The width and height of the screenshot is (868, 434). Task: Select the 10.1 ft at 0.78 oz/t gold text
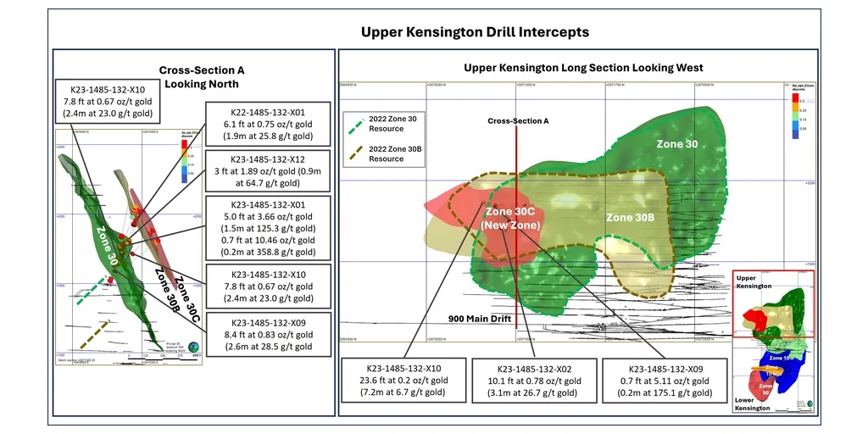[x=534, y=381]
